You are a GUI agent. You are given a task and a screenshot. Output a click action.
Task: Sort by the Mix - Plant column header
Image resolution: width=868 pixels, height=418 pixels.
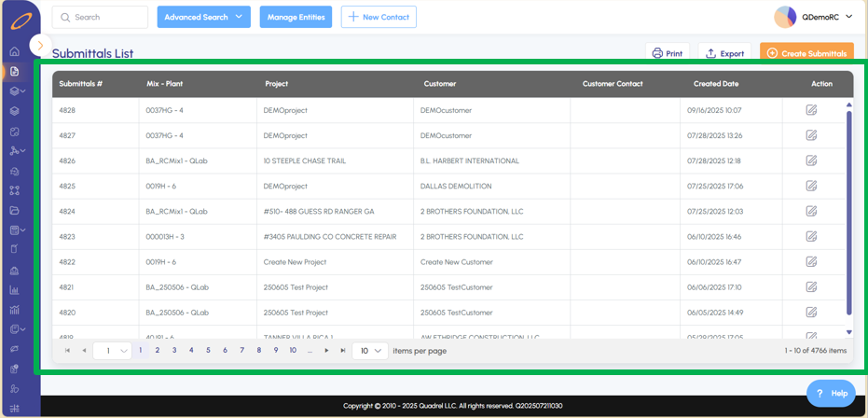pos(165,84)
